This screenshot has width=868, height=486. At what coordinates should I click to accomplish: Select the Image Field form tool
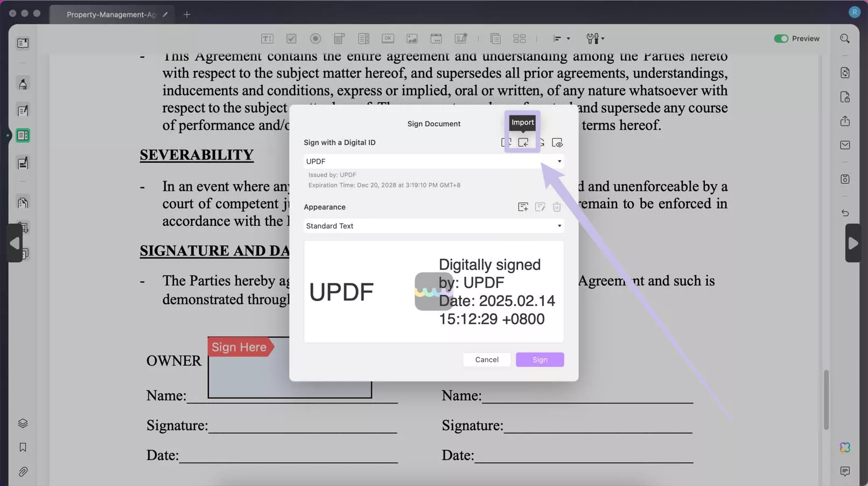tap(412, 38)
